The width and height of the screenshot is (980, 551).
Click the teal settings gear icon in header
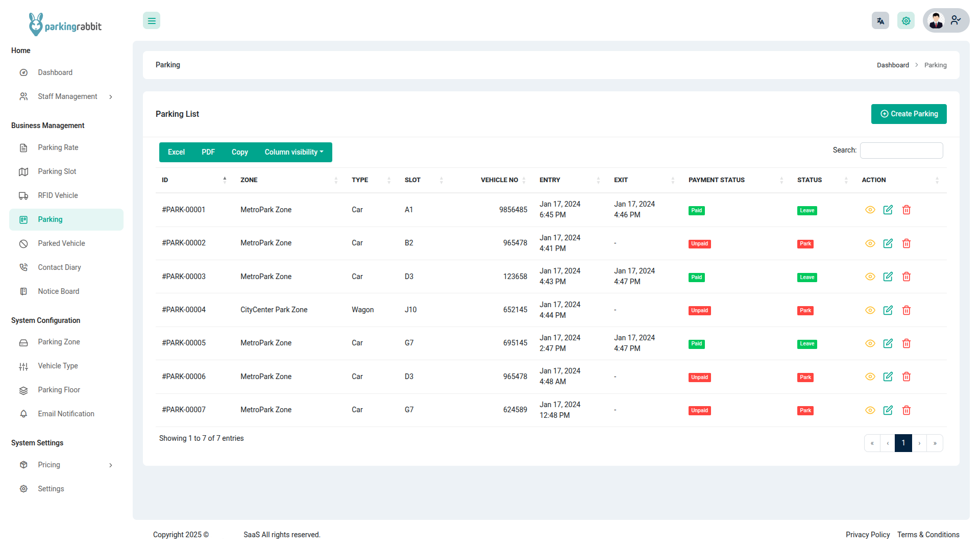point(906,21)
